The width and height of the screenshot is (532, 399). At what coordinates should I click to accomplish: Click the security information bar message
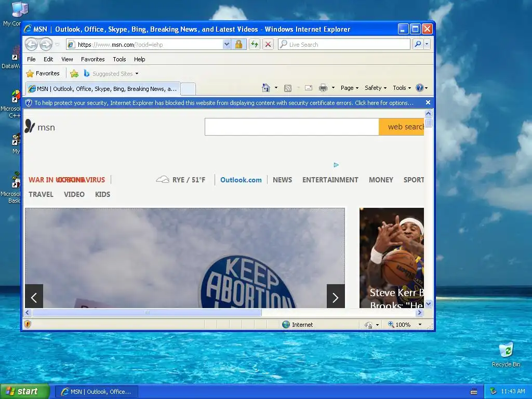223,103
